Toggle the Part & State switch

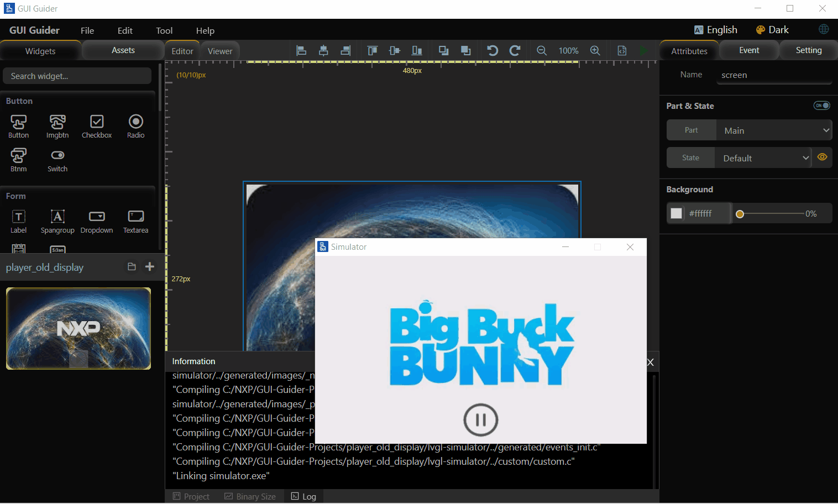tap(821, 106)
